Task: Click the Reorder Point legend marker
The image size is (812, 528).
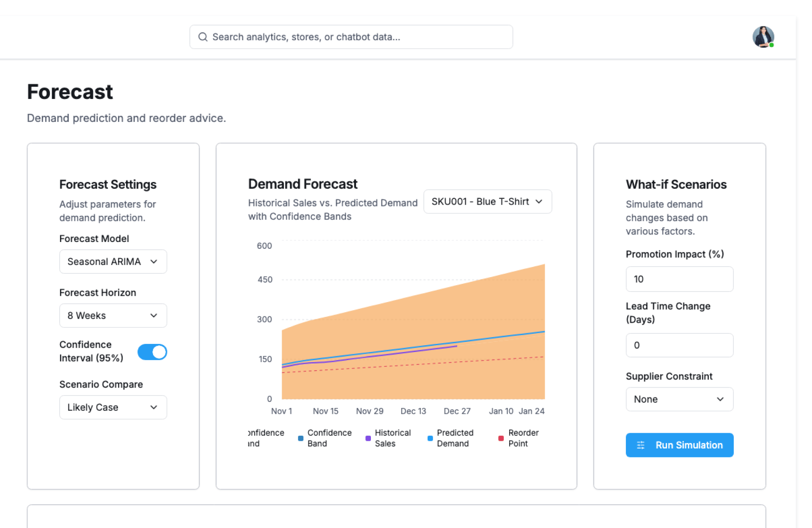Action: pyautogui.click(x=501, y=438)
